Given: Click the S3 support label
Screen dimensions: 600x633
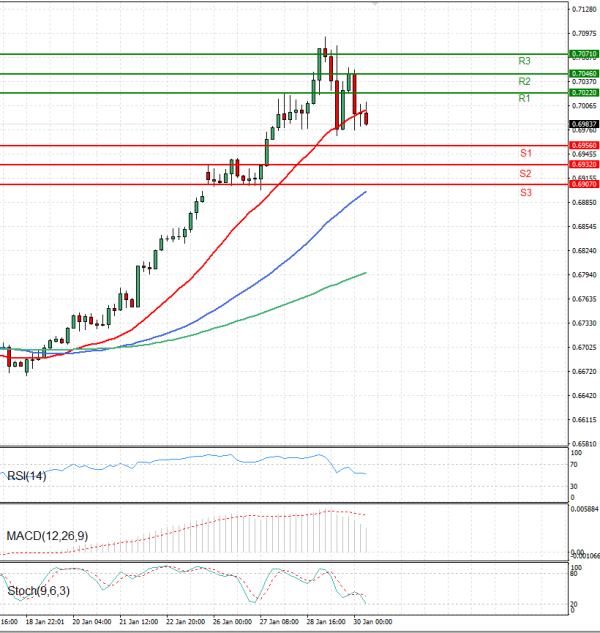Looking at the screenshot, I should [x=525, y=191].
